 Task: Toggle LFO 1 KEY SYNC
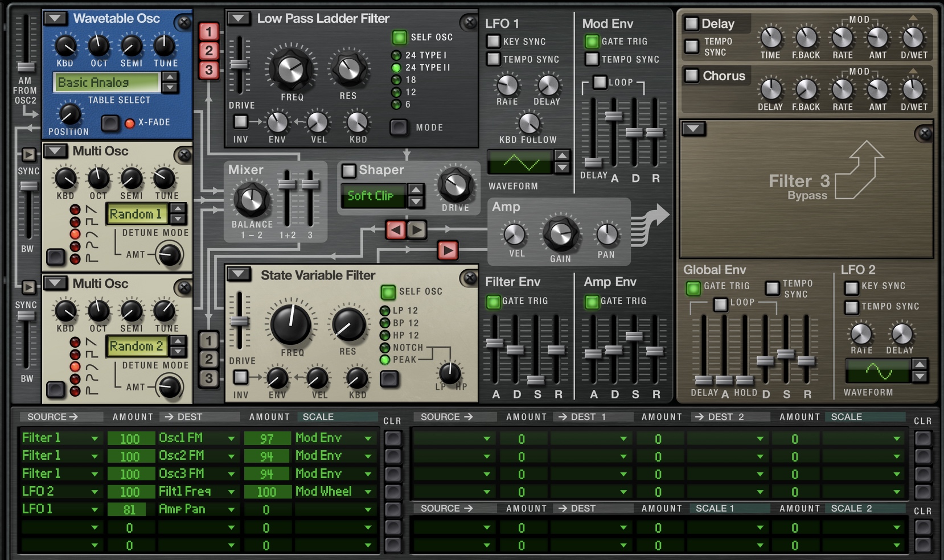click(493, 42)
